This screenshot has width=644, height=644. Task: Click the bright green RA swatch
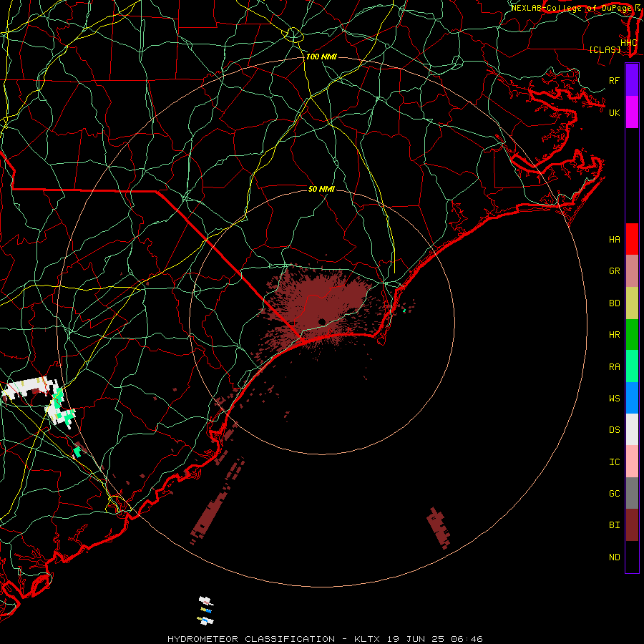(632, 366)
